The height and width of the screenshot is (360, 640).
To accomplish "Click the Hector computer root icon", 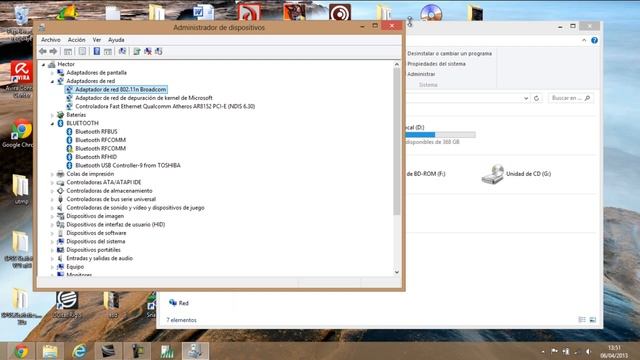I will [x=51, y=64].
